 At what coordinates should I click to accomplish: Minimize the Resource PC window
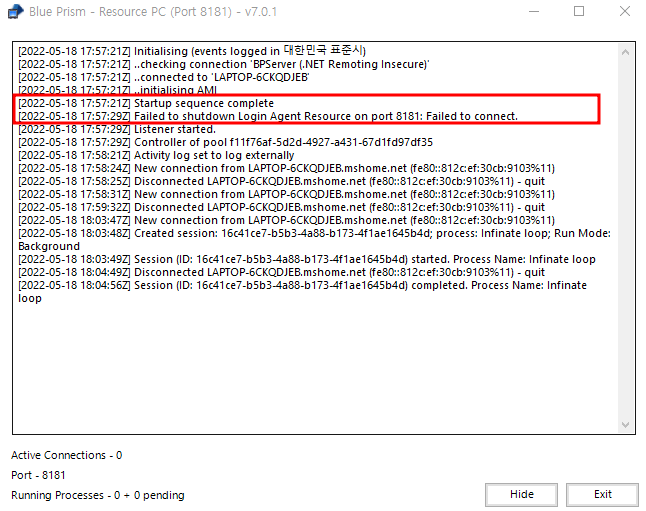(x=534, y=12)
